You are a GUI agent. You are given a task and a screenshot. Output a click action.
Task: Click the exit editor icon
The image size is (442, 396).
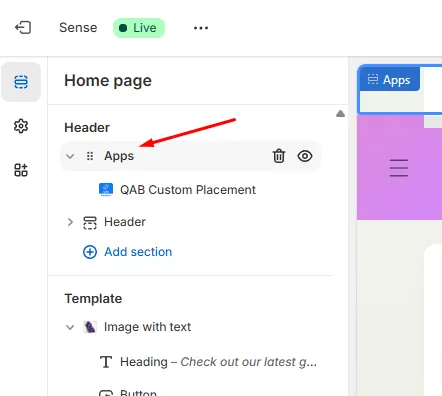(23, 28)
